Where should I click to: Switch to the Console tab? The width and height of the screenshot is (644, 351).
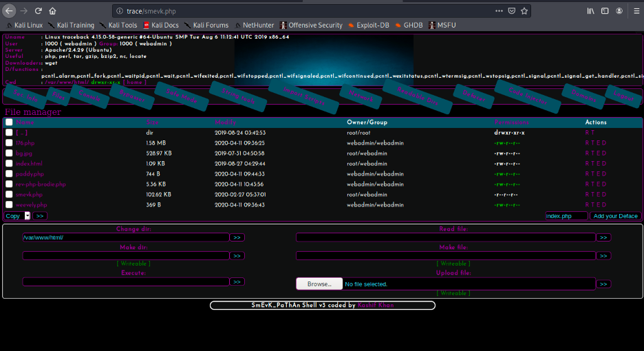point(89,96)
